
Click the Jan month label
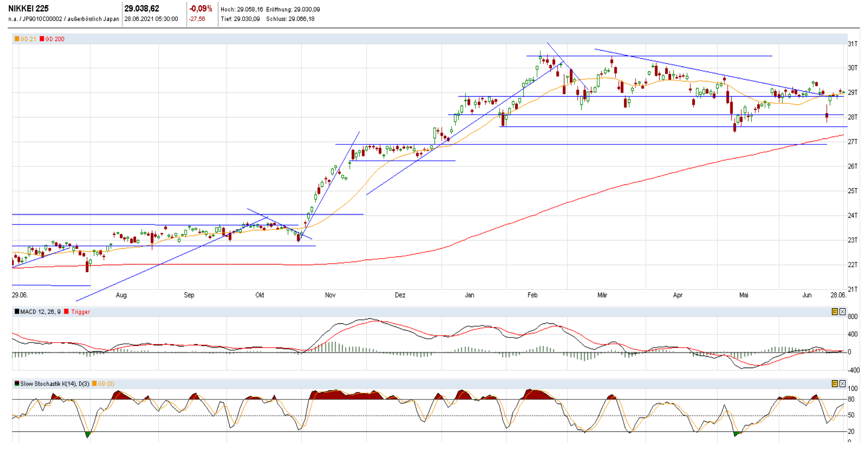click(470, 295)
